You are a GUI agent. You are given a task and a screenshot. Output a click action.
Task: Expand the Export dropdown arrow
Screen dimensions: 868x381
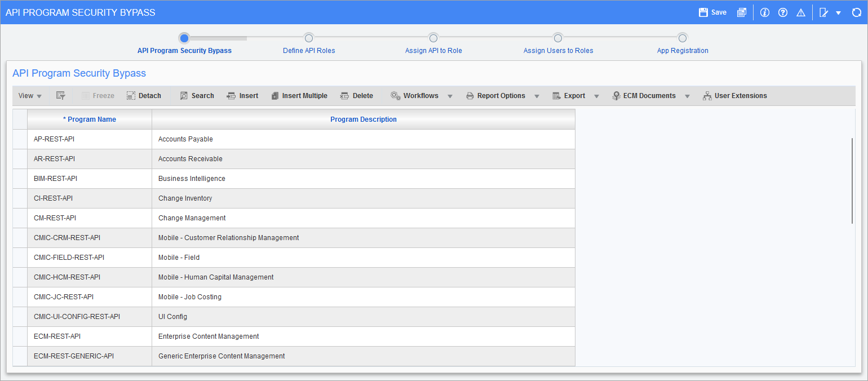click(x=596, y=96)
